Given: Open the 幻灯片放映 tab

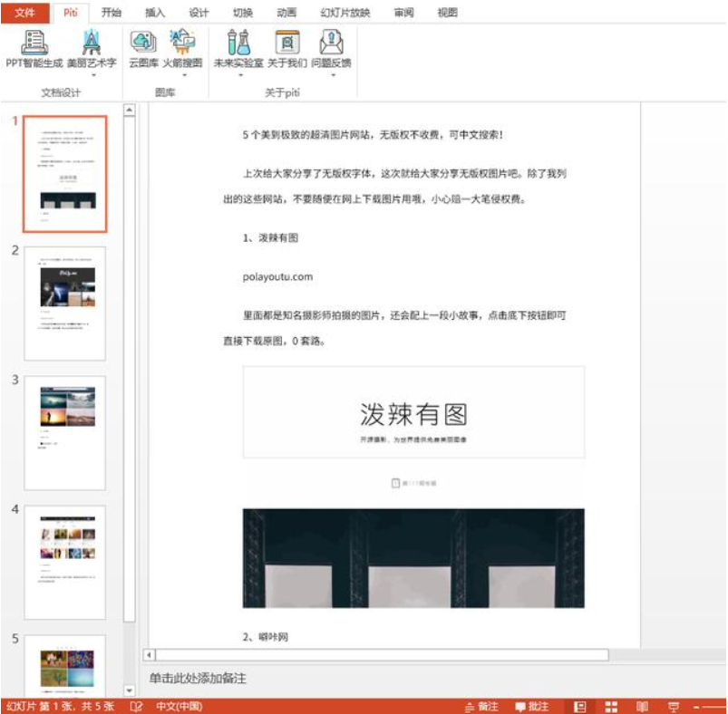Looking at the screenshot, I should click(345, 13).
